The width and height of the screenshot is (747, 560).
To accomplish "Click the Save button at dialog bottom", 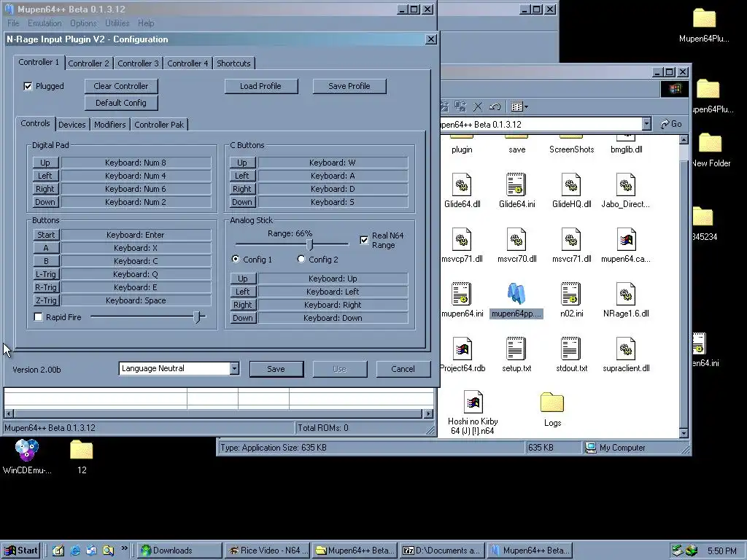I will click(276, 369).
